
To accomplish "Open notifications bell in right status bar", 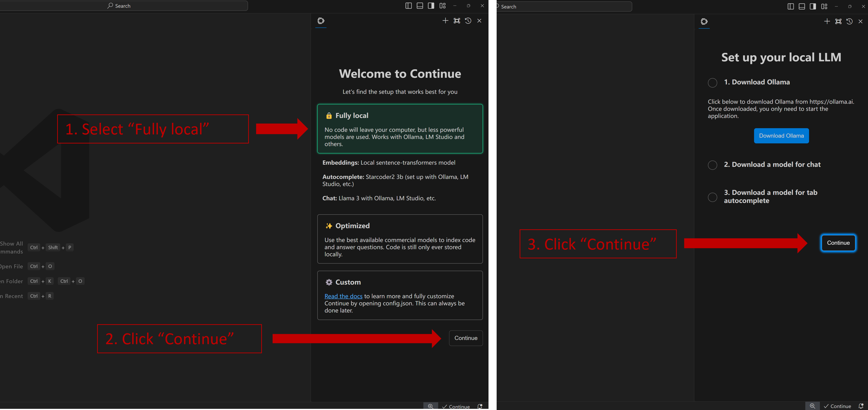I will (x=861, y=406).
